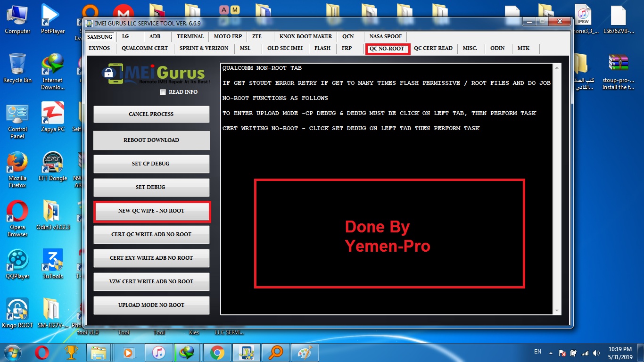Open Windows Explorer from taskbar
The image size is (644, 362).
[x=99, y=352]
